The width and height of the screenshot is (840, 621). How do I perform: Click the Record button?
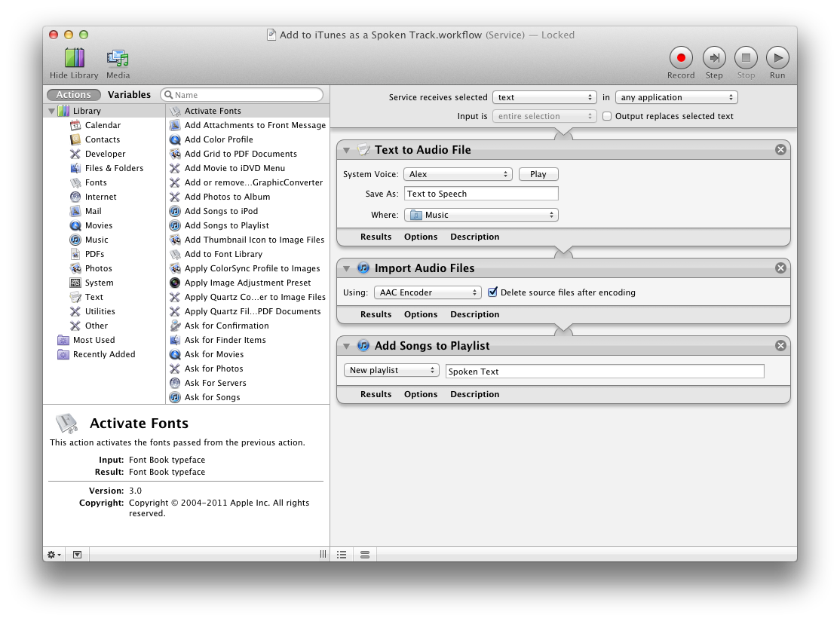point(681,57)
